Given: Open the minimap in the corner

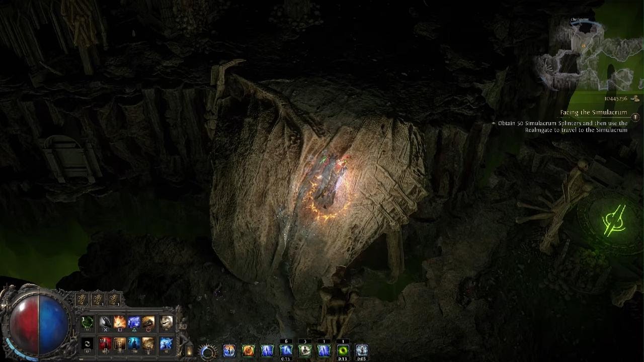Looking at the screenshot, I should pos(589,55).
